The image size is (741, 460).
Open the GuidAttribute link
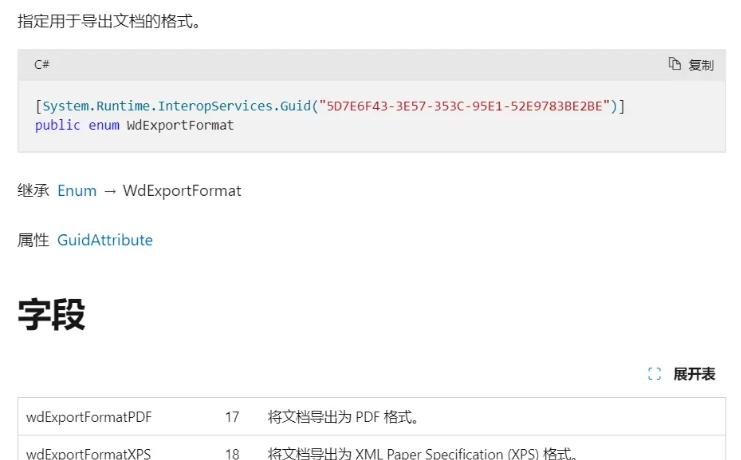tap(105, 240)
